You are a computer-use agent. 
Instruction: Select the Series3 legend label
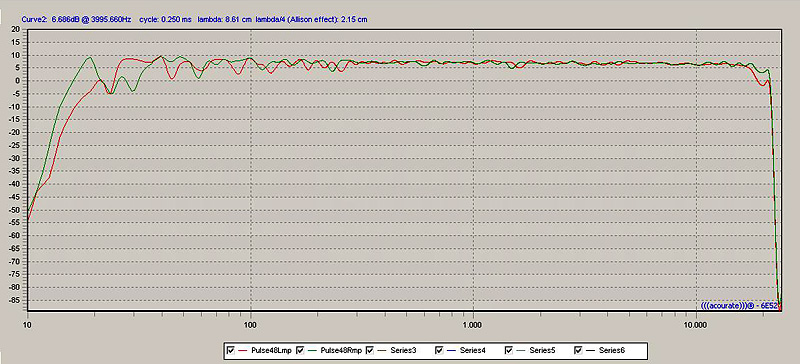(403, 351)
